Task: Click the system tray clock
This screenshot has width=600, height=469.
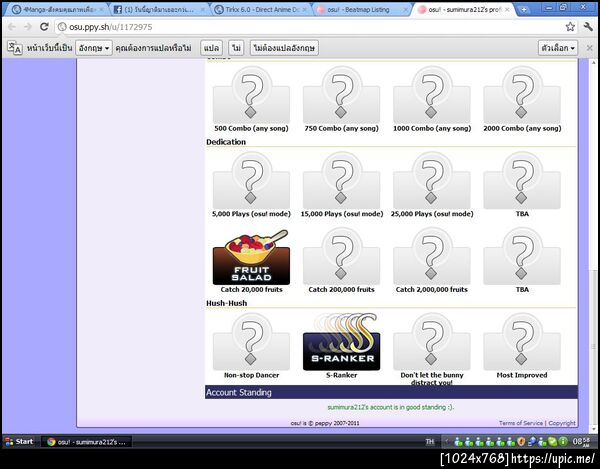Action: [580, 441]
